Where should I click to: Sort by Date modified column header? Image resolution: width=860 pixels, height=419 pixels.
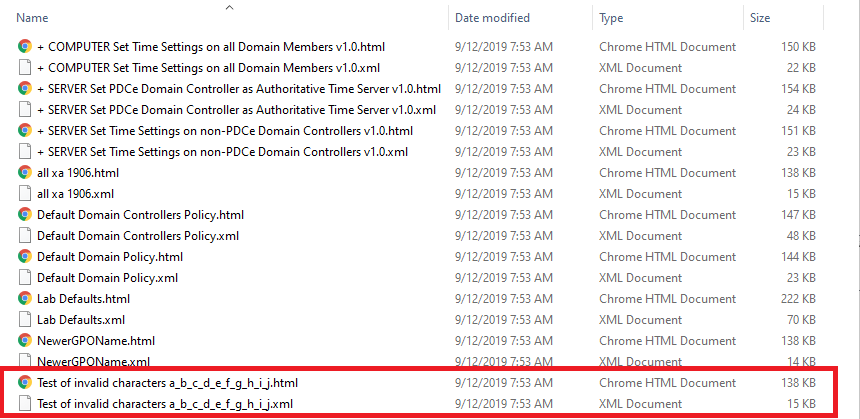[492, 18]
